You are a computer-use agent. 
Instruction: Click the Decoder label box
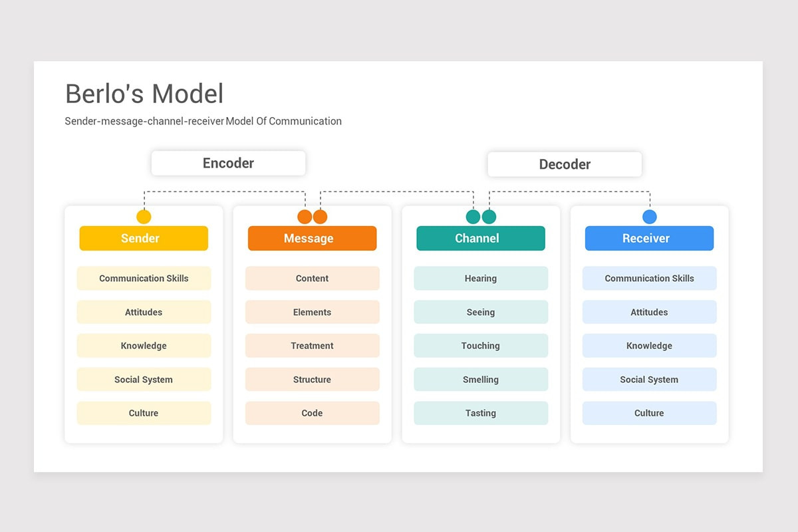[565, 164]
